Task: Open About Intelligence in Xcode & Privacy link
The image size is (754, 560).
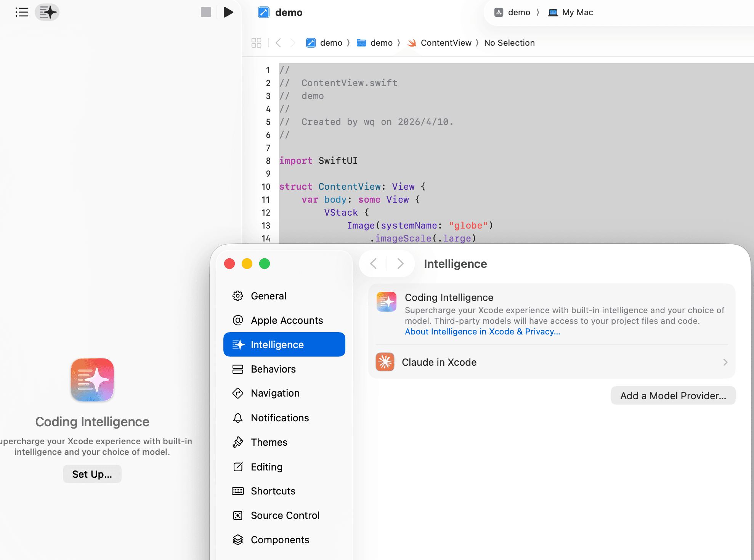Action: [482, 331]
